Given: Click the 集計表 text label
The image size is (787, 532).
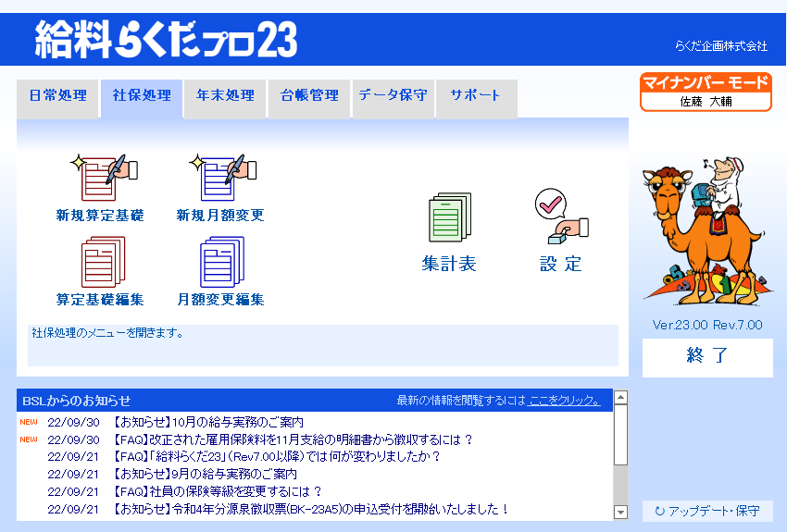Looking at the screenshot, I should (449, 264).
